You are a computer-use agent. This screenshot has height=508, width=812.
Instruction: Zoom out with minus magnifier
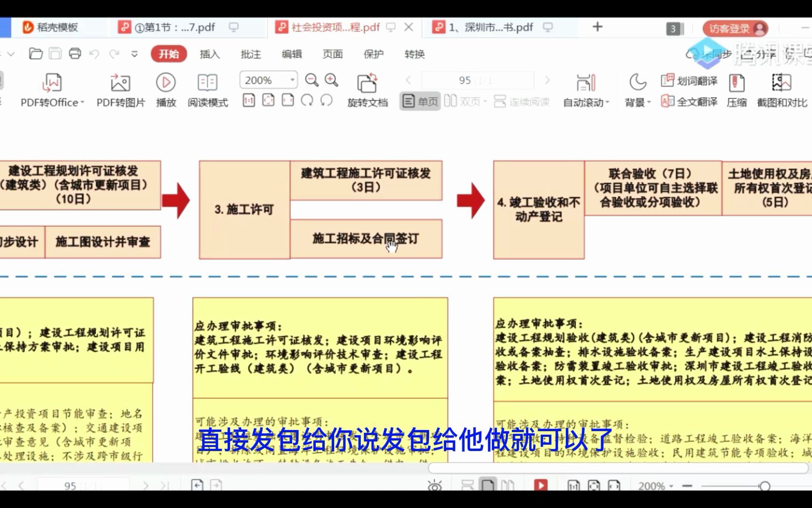coord(312,80)
